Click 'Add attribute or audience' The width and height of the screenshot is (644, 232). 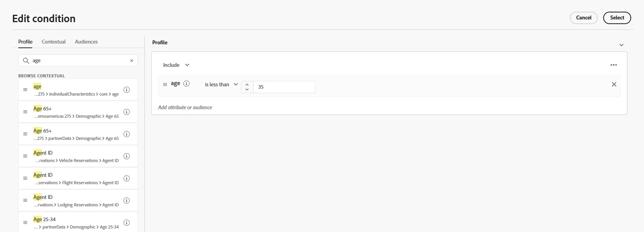tap(185, 107)
